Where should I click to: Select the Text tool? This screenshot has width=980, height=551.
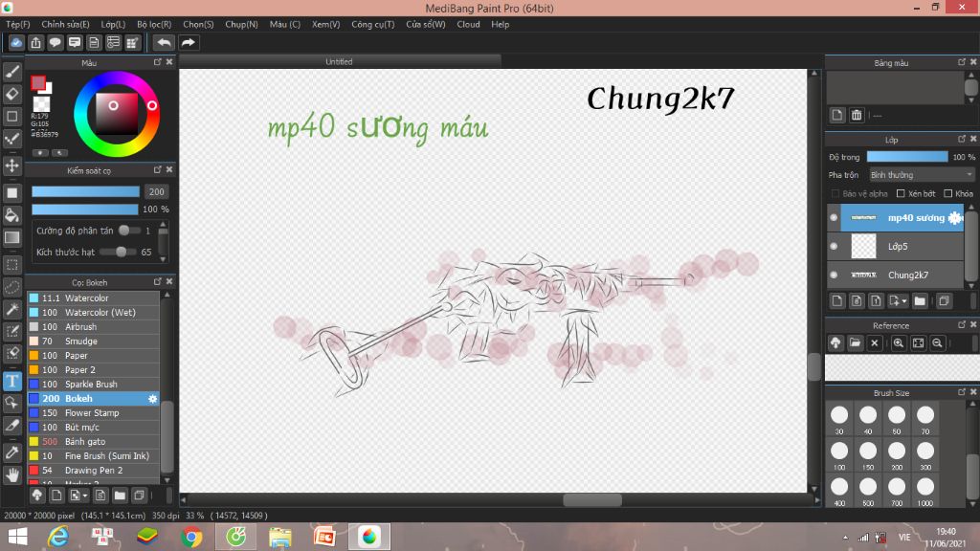pos(11,381)
